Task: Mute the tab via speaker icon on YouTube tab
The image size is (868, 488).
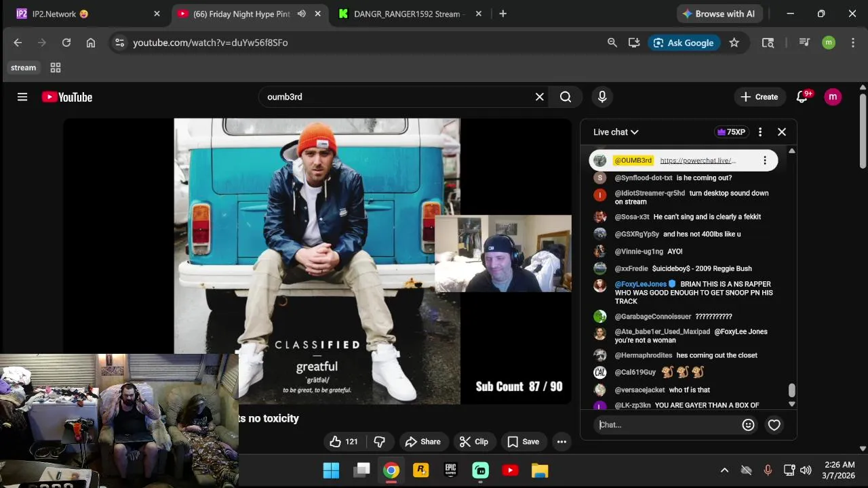Action: click(x=302, y=14)
